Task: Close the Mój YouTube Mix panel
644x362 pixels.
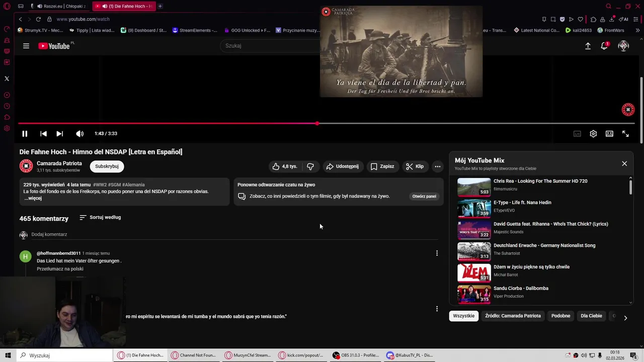Action: click(624, 163)
